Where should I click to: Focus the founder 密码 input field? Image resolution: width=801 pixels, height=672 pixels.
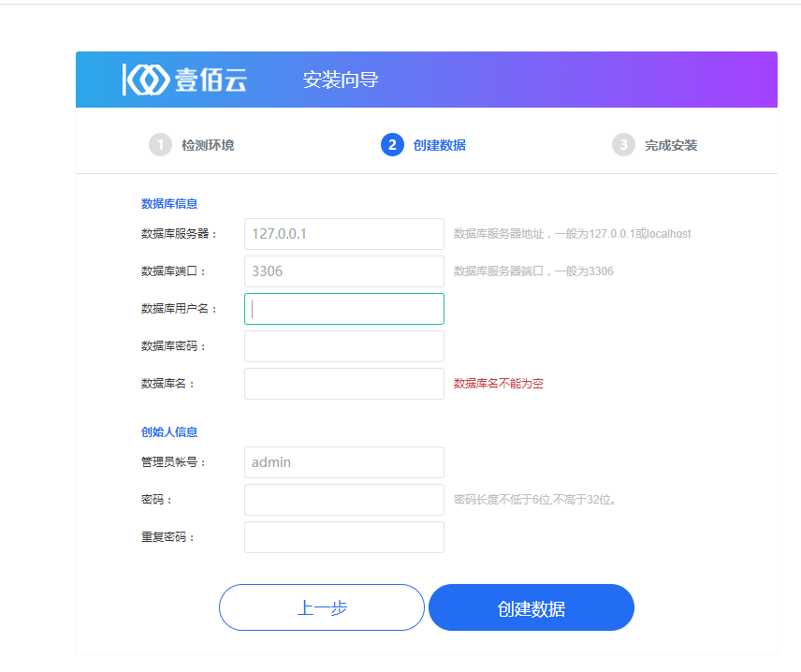click(x=344, y=500)
